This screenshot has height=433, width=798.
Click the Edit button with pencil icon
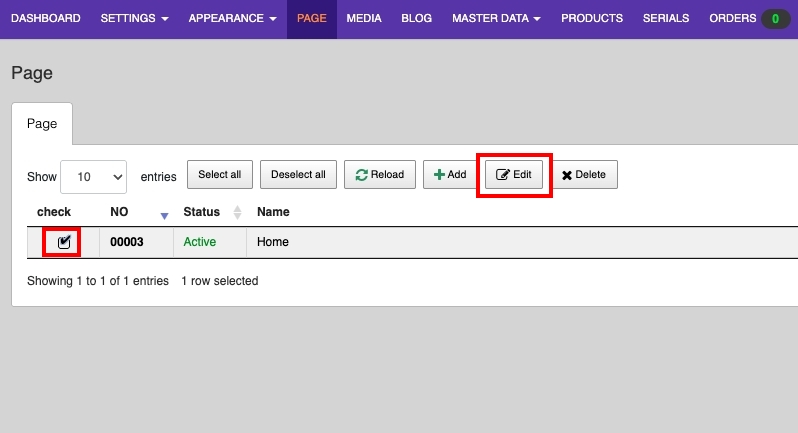(x=514, y=175)
